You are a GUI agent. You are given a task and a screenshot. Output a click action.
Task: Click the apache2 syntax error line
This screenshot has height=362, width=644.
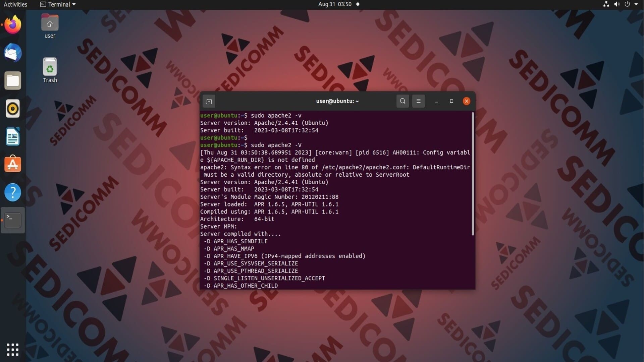click(x=335, y=171)
